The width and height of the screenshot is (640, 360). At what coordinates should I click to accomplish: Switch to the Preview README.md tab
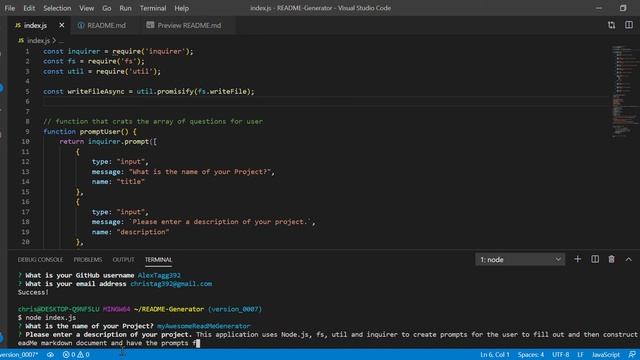point(189,25)
